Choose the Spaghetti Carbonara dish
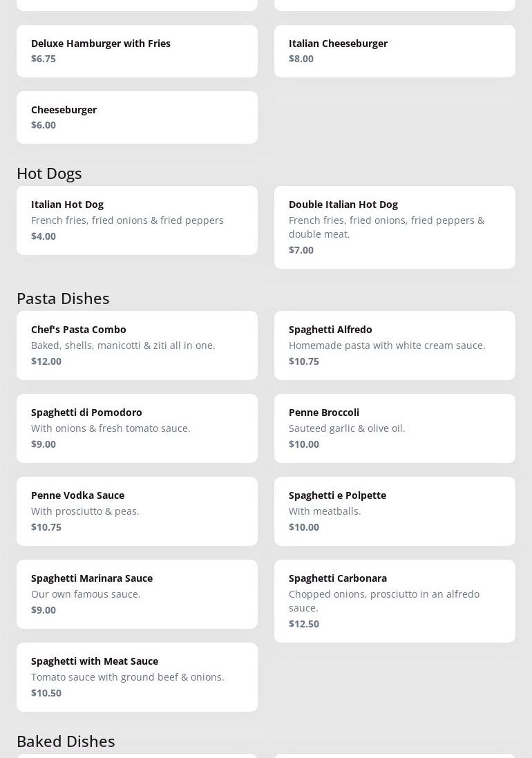532x758 pixels. [395, 600]
